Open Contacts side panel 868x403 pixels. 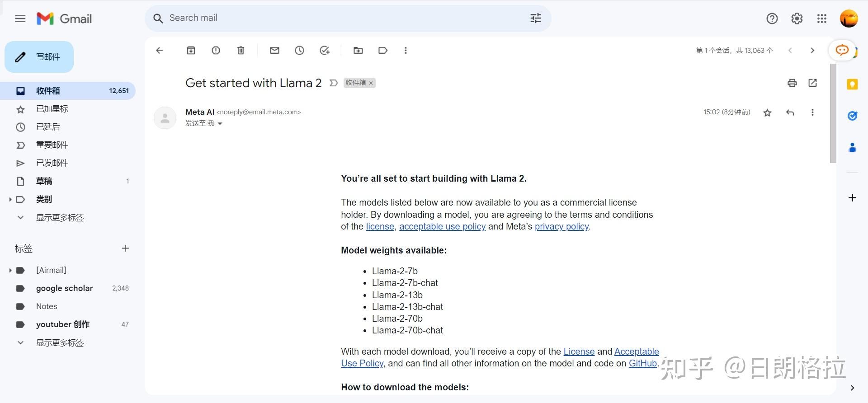[852, 147]
